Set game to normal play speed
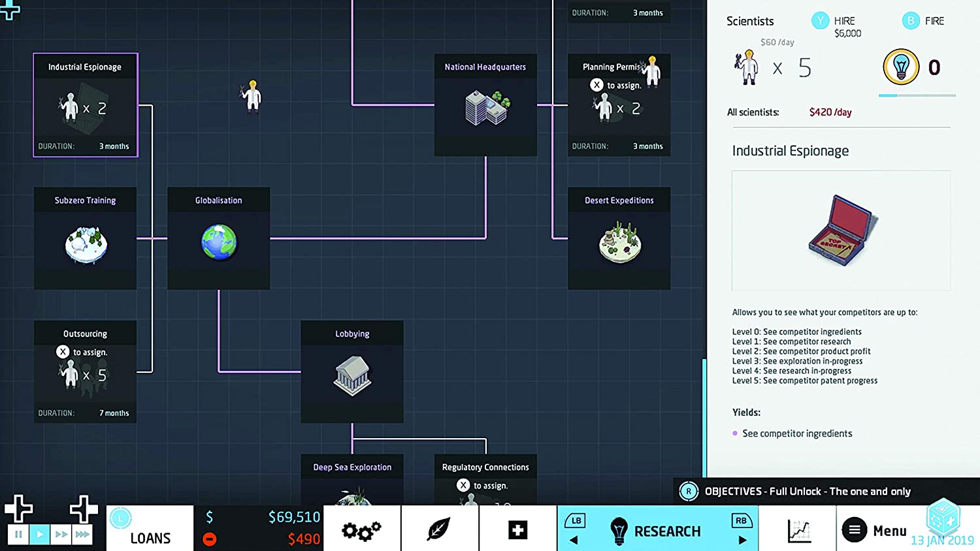This screenshot has height=551, width=980. coord(40,535)
